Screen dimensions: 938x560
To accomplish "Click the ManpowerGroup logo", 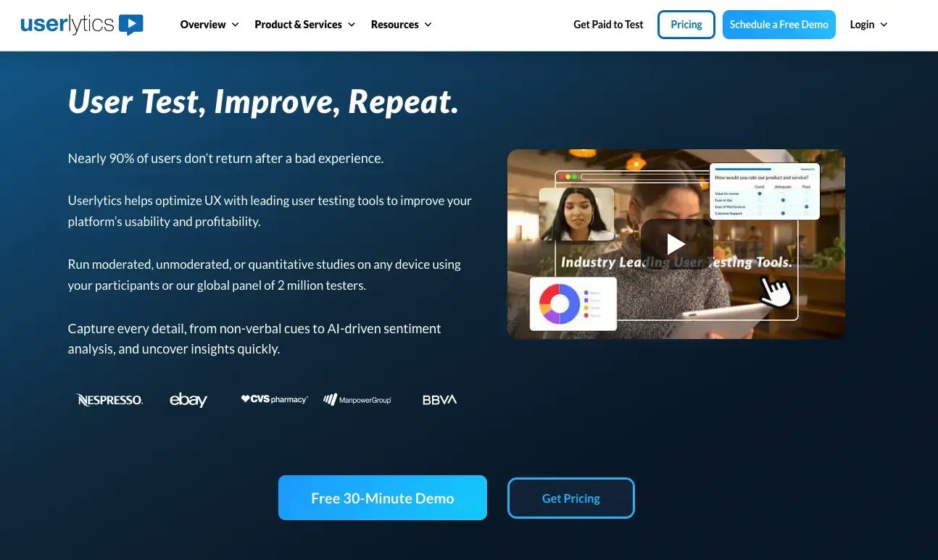I will coord(357,399).
